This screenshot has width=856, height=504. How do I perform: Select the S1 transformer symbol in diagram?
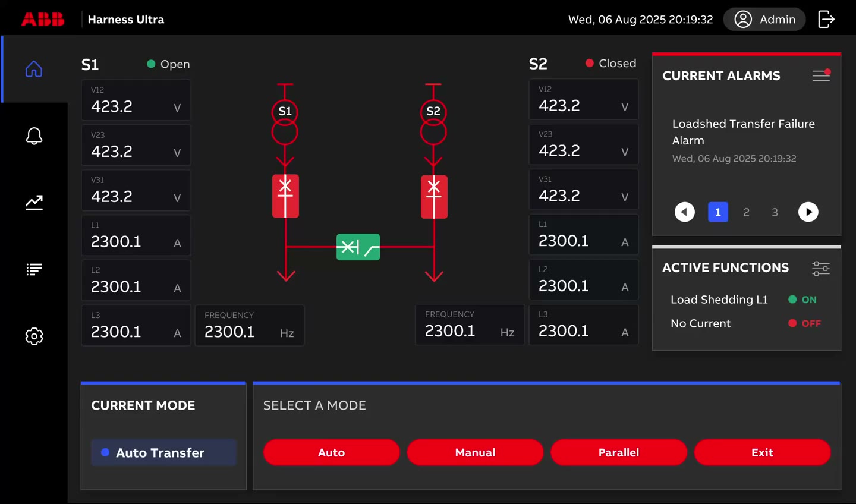coord(285,122)
